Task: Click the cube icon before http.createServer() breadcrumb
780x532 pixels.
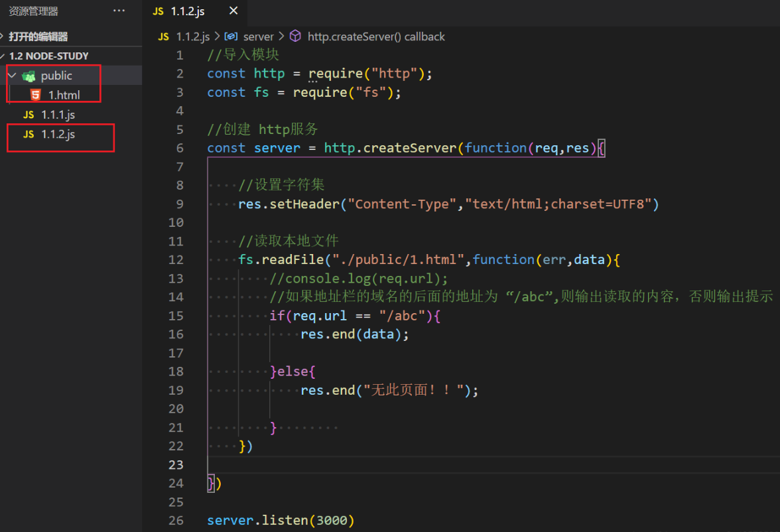Action: pos(296,36)
